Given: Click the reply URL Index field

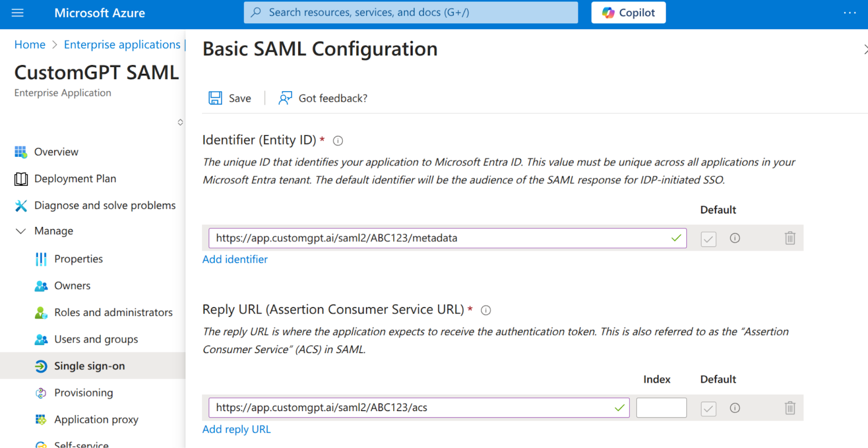Looking at the screenshot, I should coord(661,408).
